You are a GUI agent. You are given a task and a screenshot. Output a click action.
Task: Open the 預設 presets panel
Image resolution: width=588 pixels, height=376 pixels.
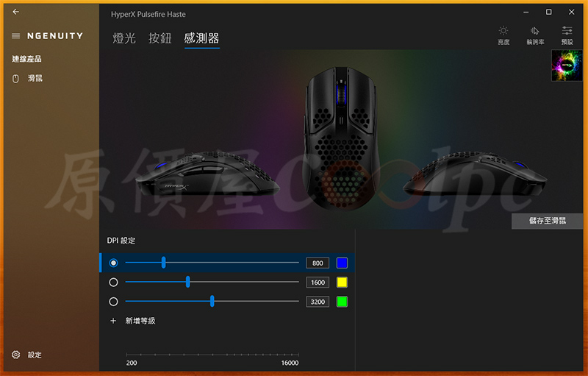[x=567, y=35]
